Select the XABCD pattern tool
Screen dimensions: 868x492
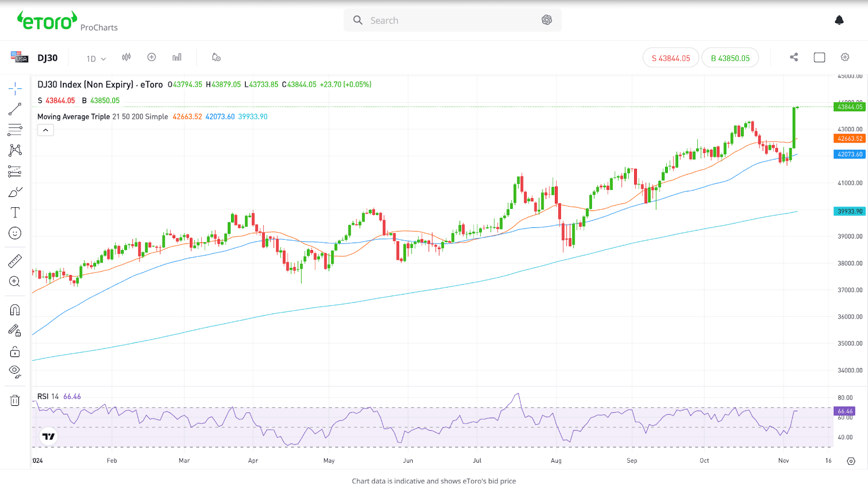point(15,150)
